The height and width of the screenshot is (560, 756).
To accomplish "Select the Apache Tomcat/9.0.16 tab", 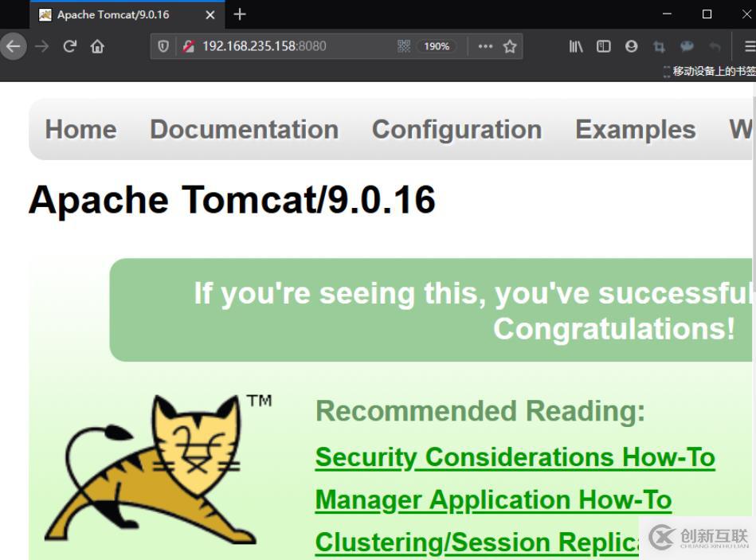I will coord(127,15).
